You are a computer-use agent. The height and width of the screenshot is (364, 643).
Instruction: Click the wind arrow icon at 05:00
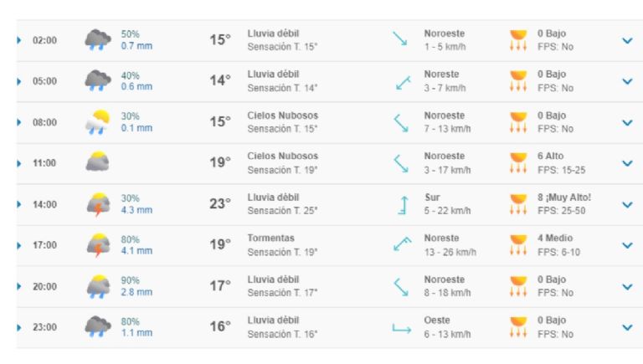coord(401,81)
